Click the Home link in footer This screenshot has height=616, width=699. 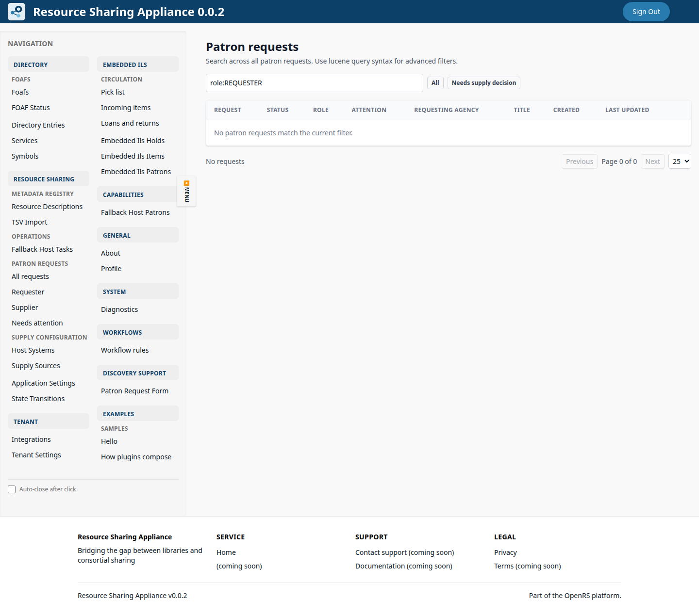tap(226, 552)
